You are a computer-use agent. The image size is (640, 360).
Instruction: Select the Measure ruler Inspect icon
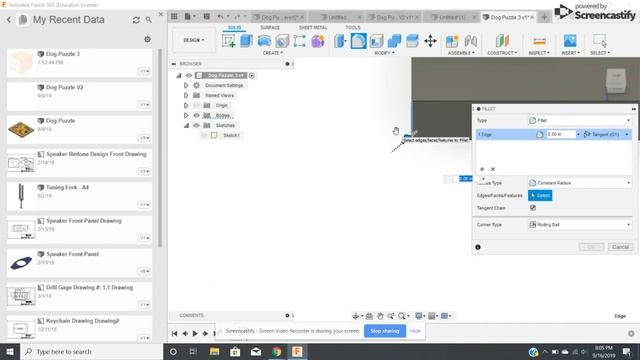pyautogui.click(x=539, y=41)
